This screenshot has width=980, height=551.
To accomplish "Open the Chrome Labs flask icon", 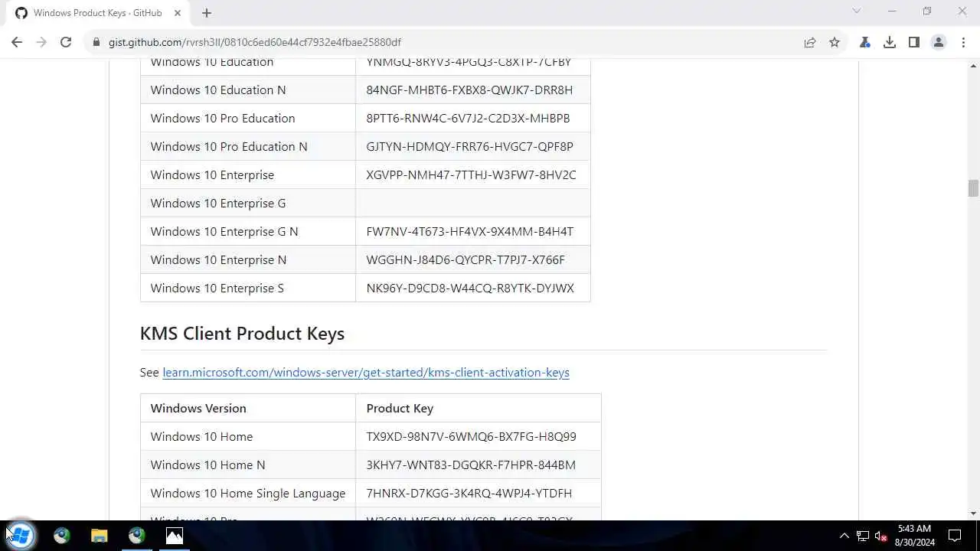I will 865,42.
